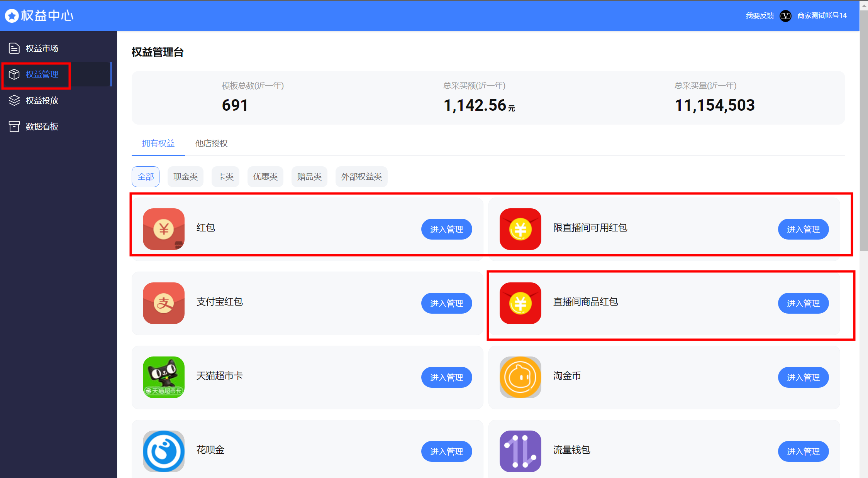This screenshot has width=868, height=478.
Task: Click the 花呗金 title text
Action: pos(210,450)
